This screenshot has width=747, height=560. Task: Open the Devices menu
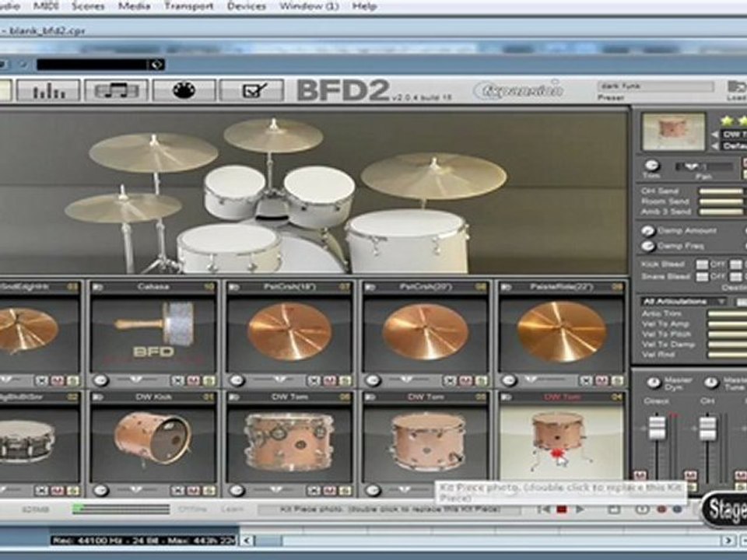coord(247,6)
